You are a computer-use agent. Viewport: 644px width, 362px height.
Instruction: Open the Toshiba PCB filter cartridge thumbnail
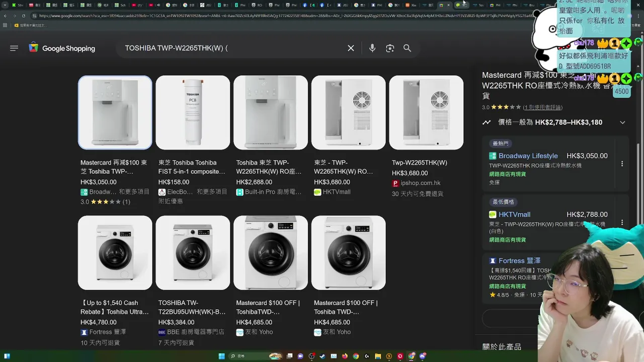click(x=193, y=113)
